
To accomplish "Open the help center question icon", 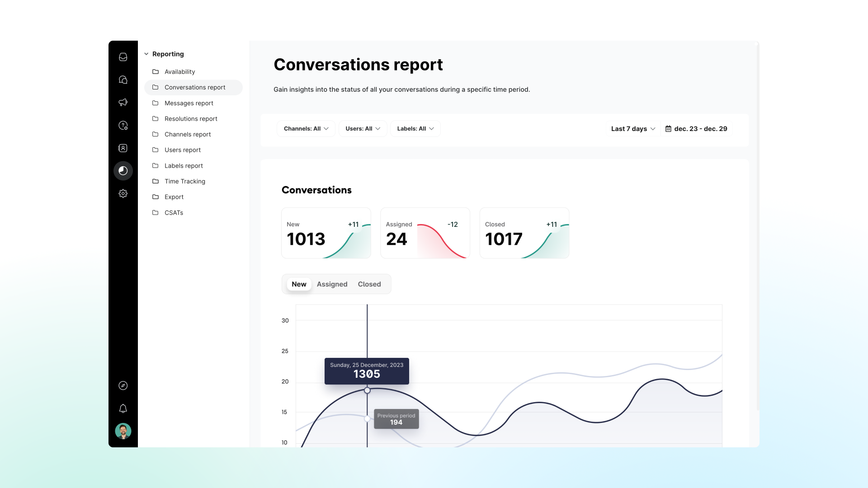I will click(123, 125).
